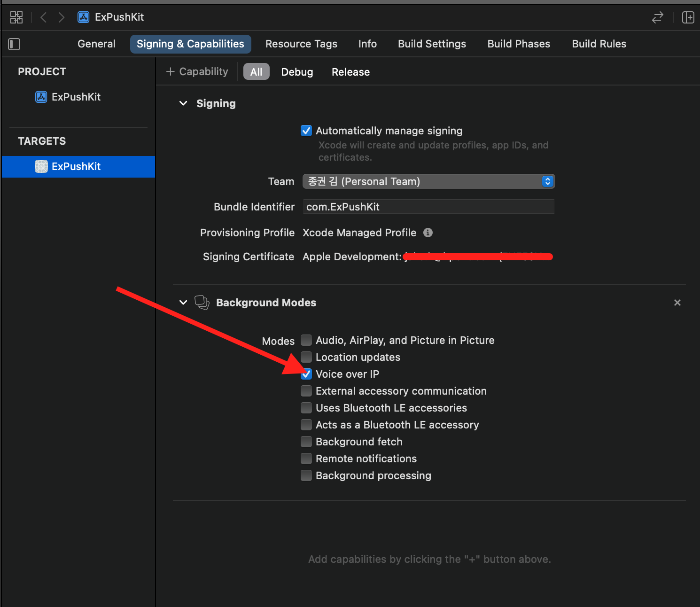Show provisioning profile info icon

[x=428, y=233]
